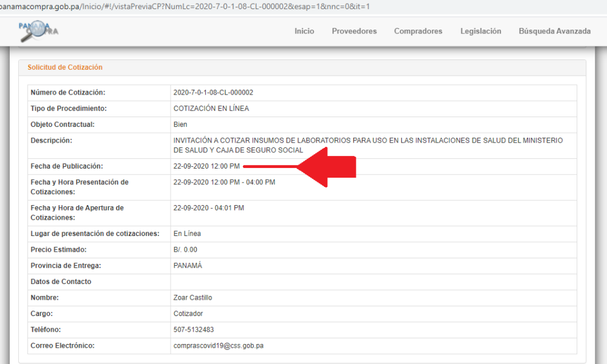607x364 pixels.
Task: Select quotation number 2020-7-0-1-08-CL-000002
Action: [x=213, y=92]
